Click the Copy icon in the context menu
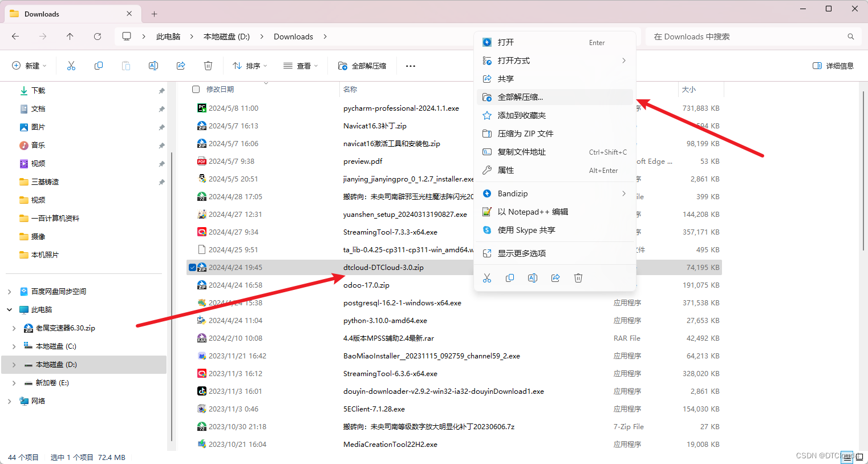Viewport: 868px width, 464px height. pos(510,278)
